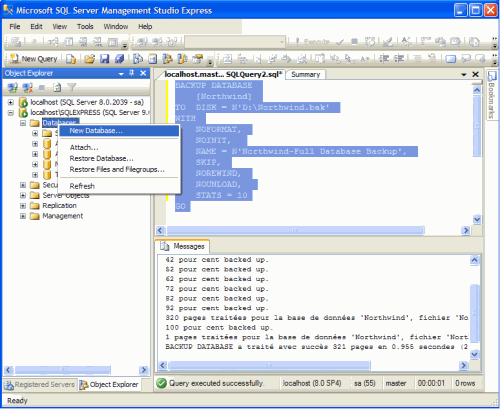500x409 pixels.
Task: Click Decrease Indent icon in text editor toolbar
Action: [384, 59]
